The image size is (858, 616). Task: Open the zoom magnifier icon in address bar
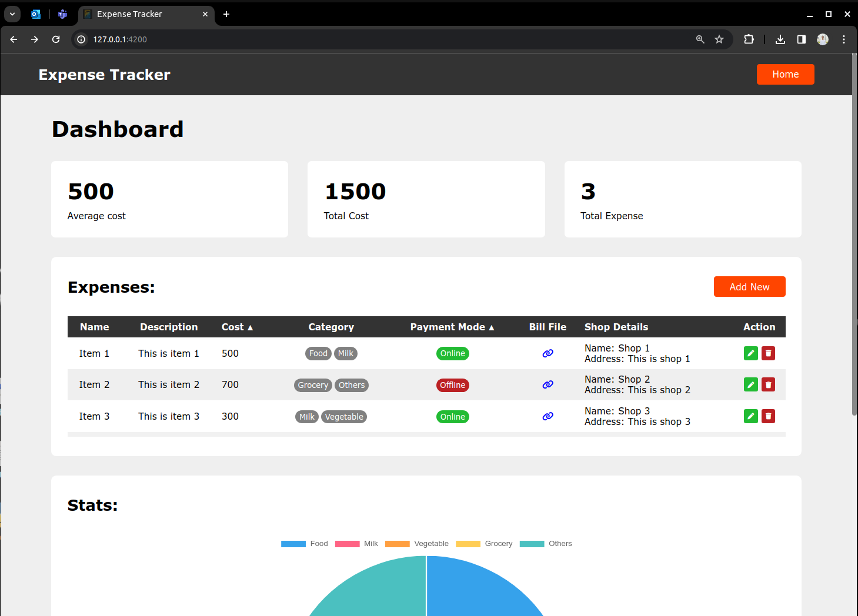(700, 39)
